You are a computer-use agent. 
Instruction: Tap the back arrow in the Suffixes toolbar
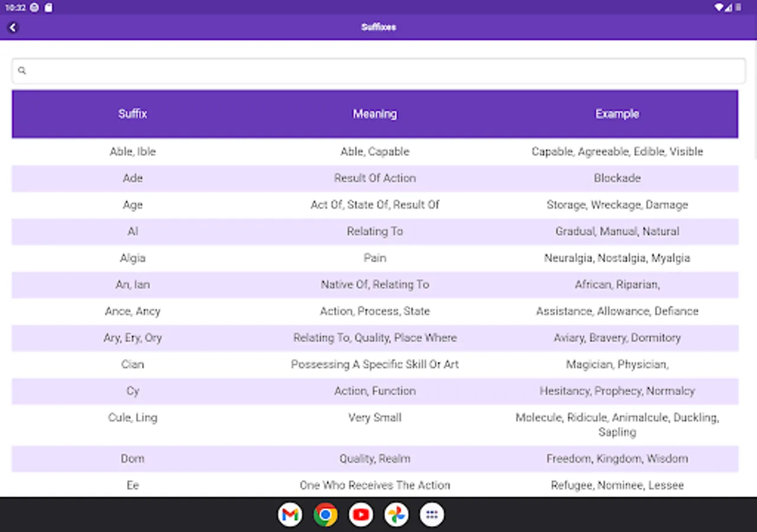click(13, 27)
